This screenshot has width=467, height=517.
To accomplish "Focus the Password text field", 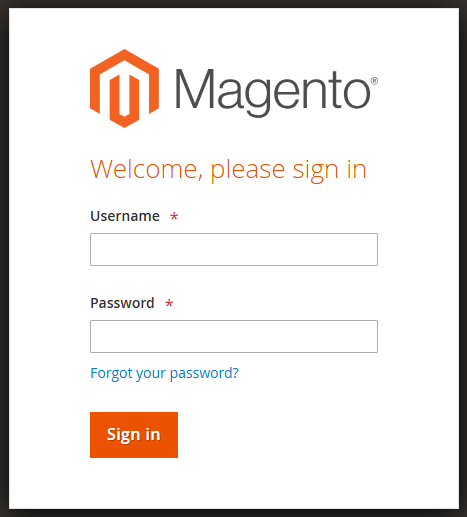I will (x=234, y=336).
